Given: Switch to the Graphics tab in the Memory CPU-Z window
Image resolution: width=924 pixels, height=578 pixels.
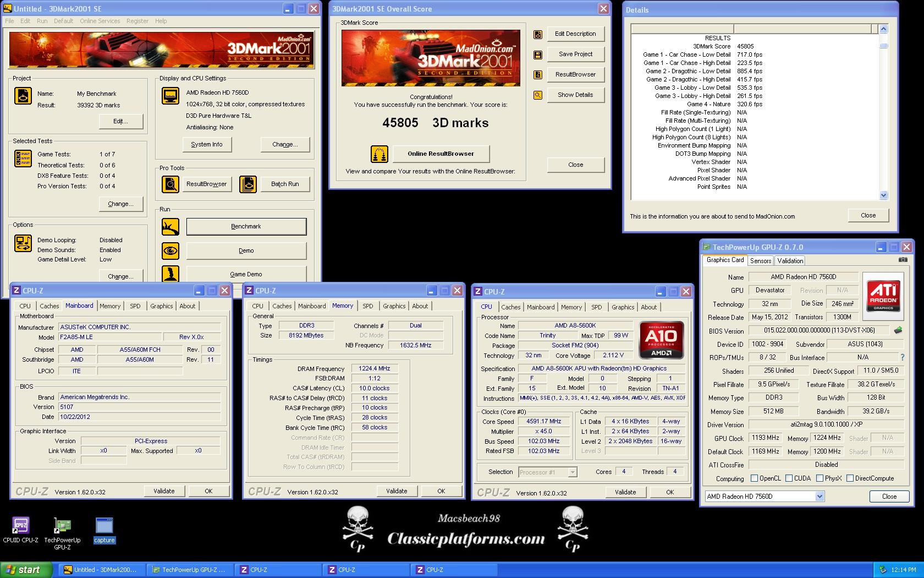Looking at the screenshot, I should pos(394,306).
